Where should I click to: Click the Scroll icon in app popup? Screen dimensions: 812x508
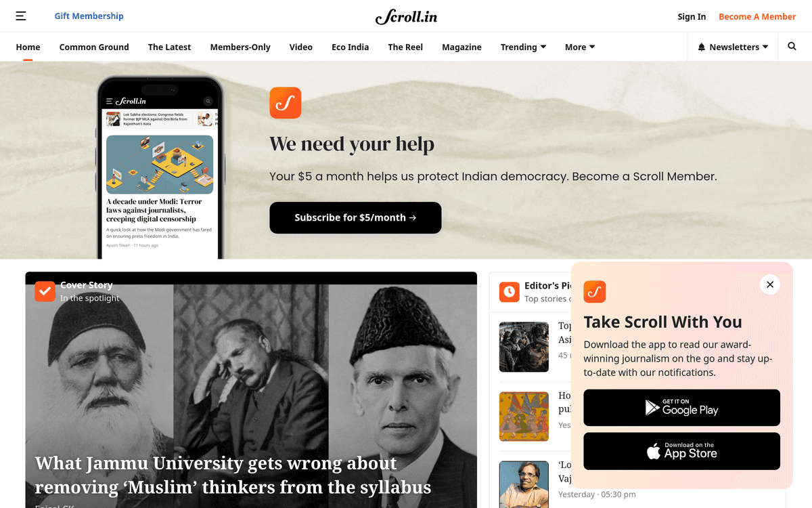click(x=595, y=292)
